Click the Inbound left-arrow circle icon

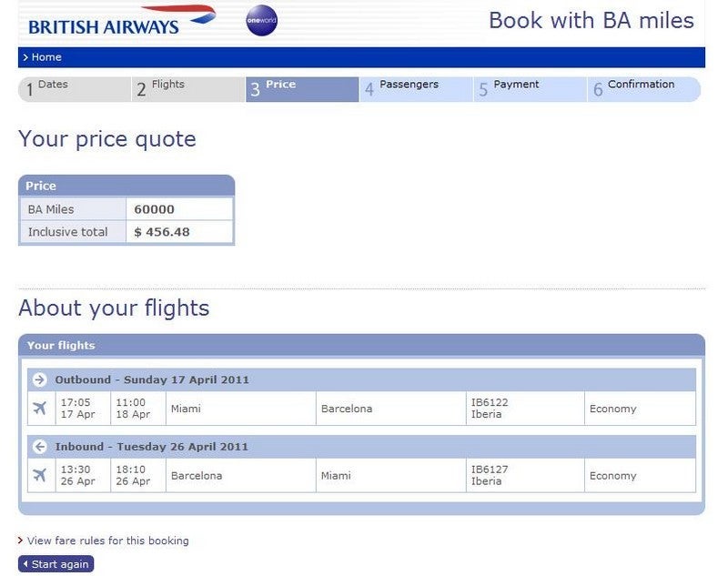(x=39, y=447)
